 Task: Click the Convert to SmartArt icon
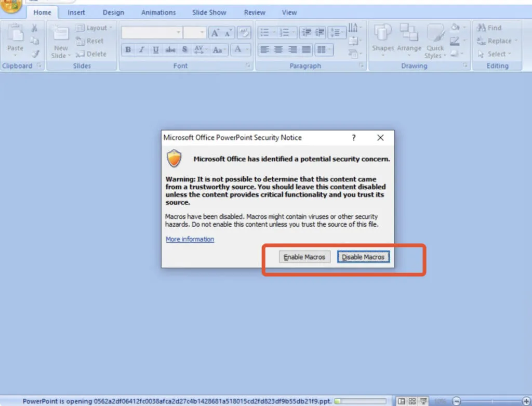coord(353,54)
